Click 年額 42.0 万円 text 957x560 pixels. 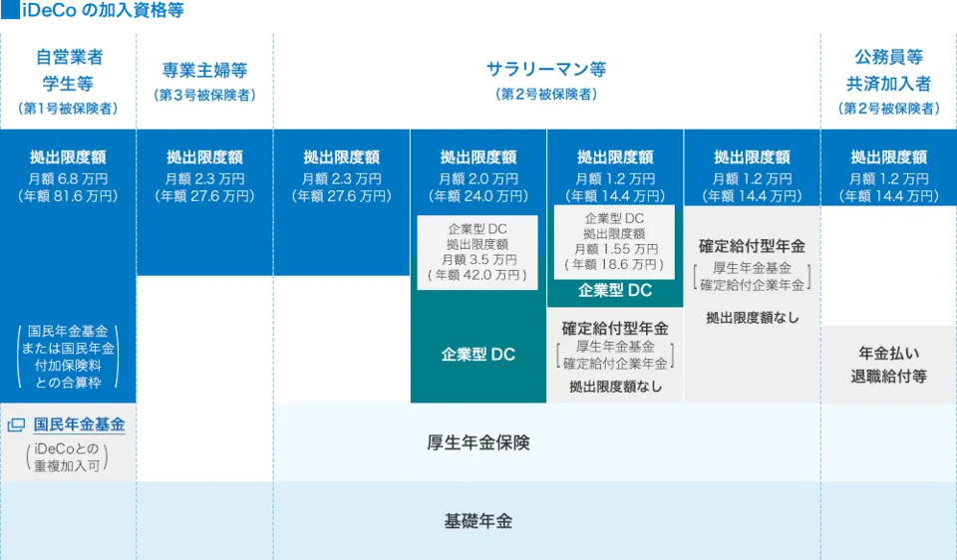[478, 275]
